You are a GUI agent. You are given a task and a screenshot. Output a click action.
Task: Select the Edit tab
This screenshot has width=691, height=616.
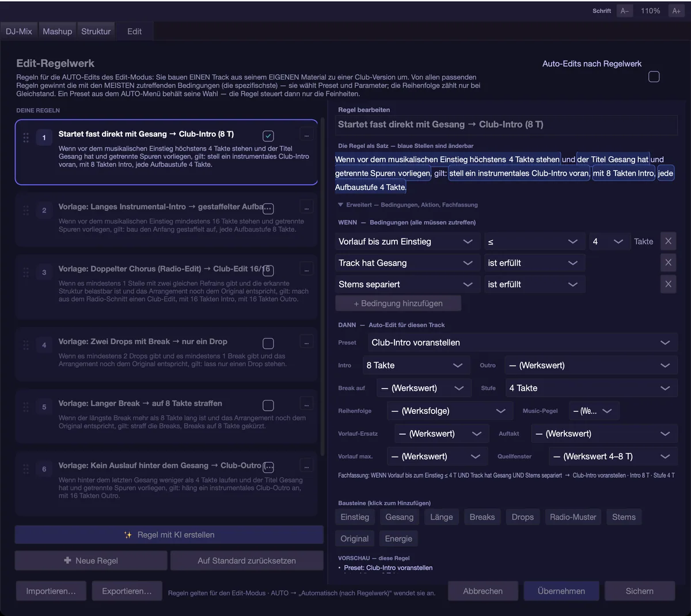coord(134,32)
